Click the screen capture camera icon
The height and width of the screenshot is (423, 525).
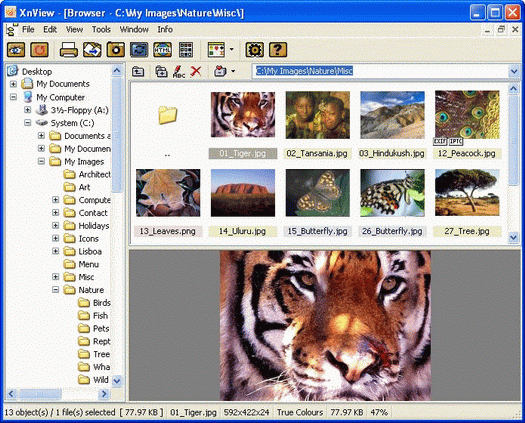point(116,50)
